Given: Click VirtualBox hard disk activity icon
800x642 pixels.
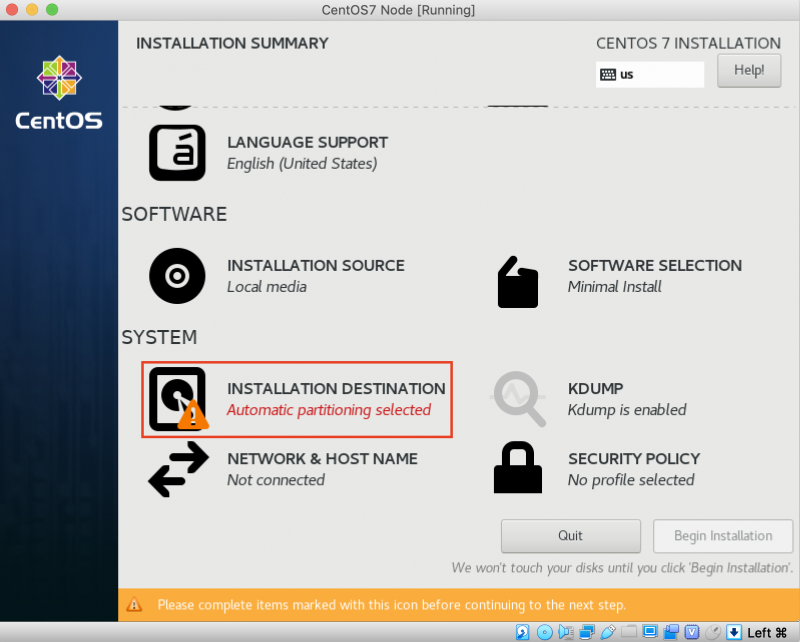Looking at the screenshot, I should [522, 632].
